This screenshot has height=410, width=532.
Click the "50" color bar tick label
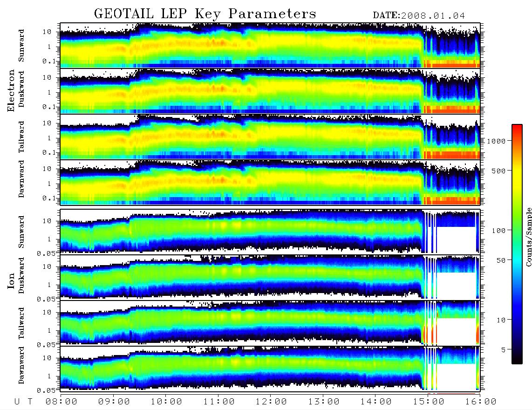tap(500, 260)
